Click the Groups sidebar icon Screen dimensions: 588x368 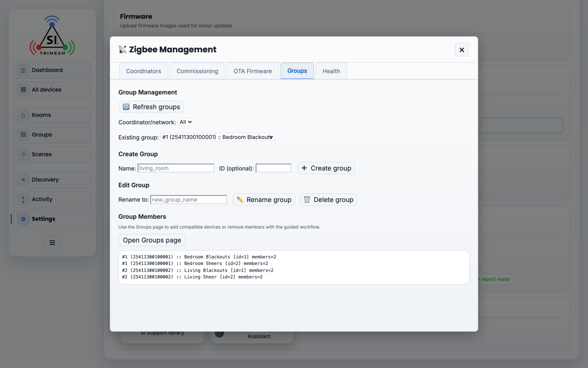coord(23,135)
